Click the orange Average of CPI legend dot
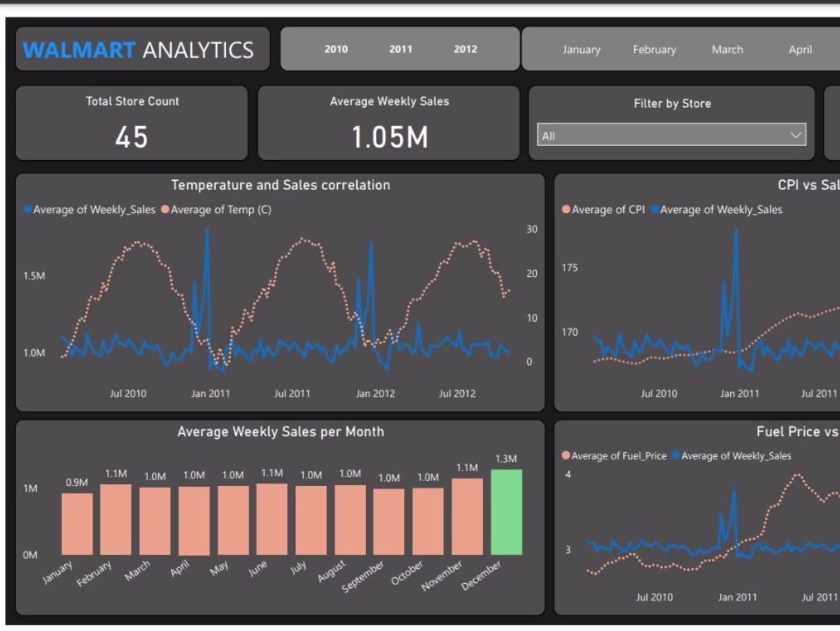This screenshot has height=631, width=840. pos(566,209)
